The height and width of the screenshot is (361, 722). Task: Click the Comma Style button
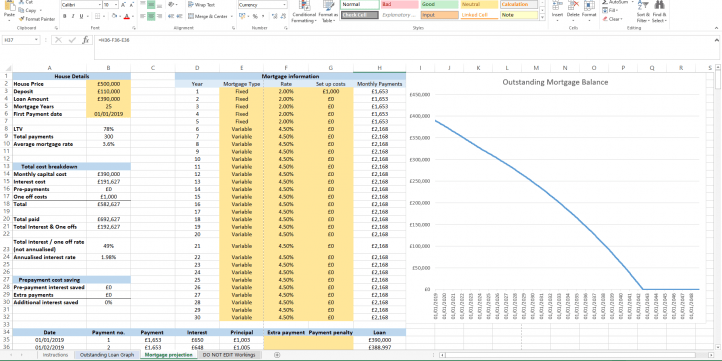264,16
